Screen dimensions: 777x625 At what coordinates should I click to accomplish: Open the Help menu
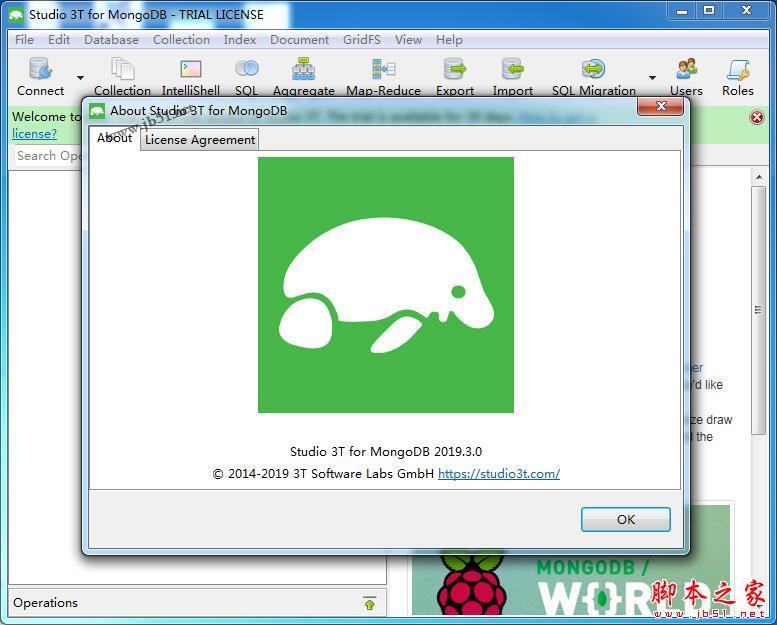[x=449, y=40]
